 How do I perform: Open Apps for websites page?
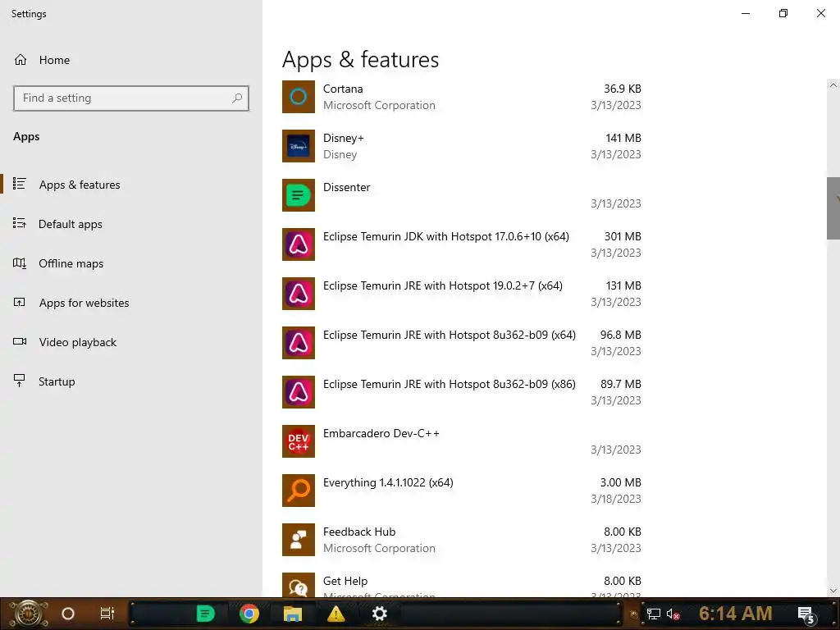click(84, 304)
